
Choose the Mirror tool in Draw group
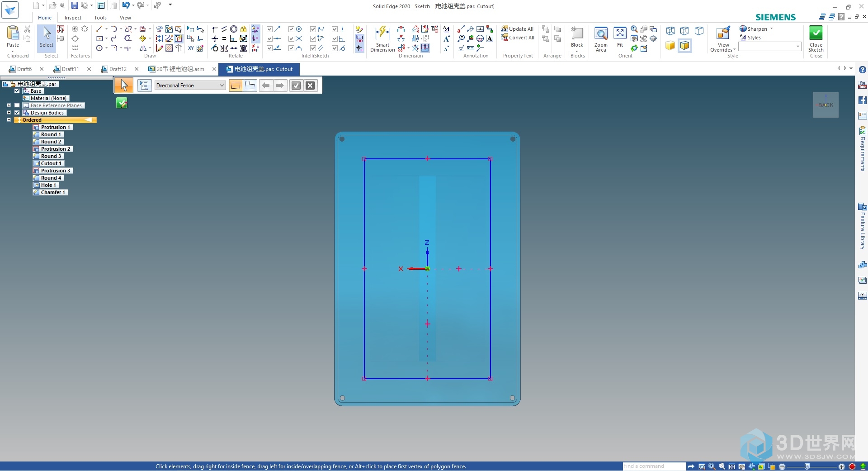(x=143, y=48)
